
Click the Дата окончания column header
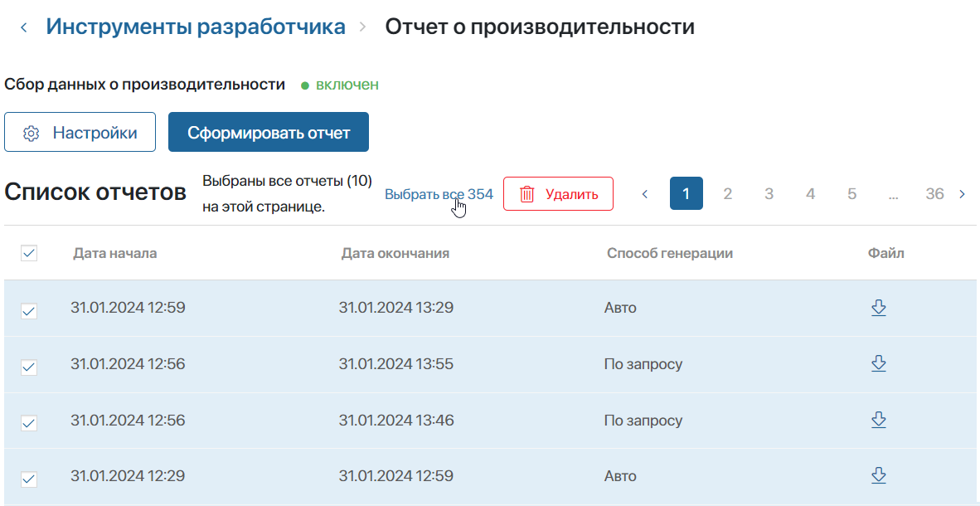point(395,253)
